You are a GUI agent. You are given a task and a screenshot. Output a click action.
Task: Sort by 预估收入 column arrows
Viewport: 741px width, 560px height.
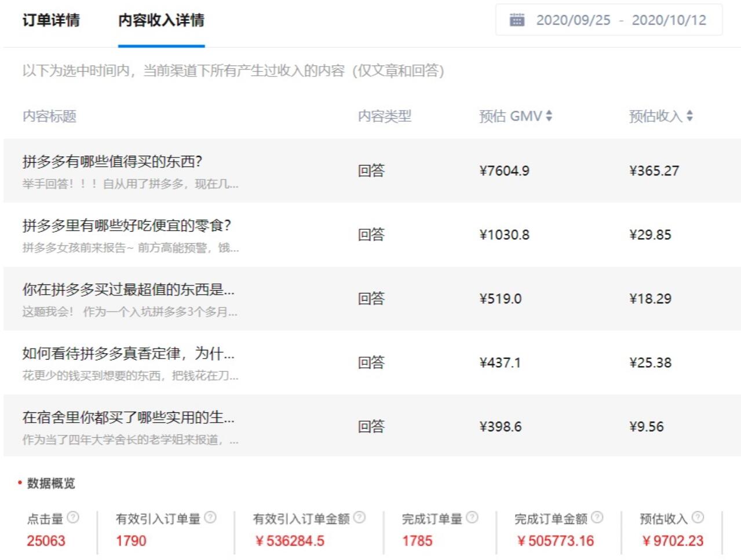coord(689,116)
